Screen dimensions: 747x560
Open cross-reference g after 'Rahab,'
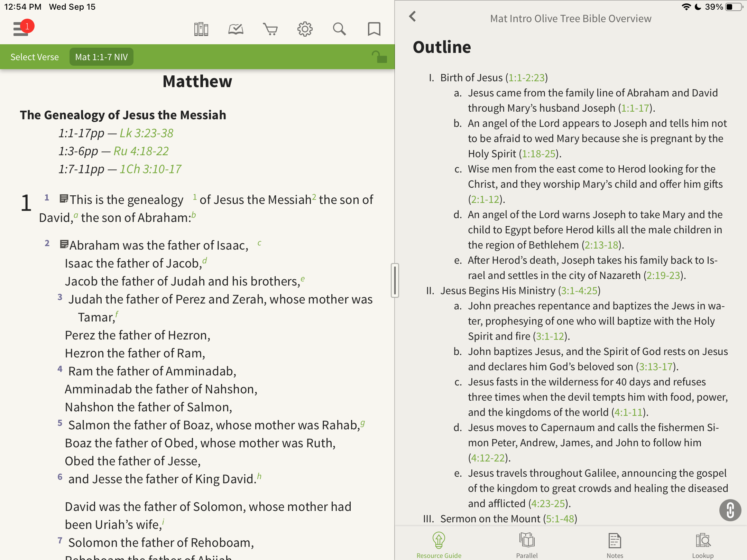362,423
